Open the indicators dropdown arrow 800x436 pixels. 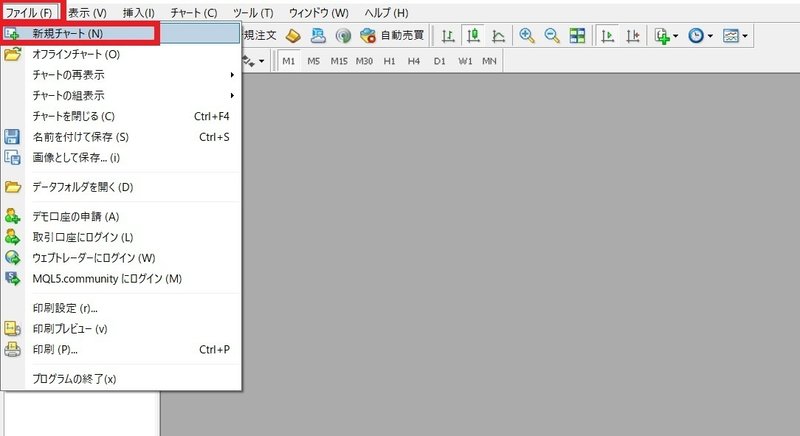pyautogui.click(x=676, y=36)
